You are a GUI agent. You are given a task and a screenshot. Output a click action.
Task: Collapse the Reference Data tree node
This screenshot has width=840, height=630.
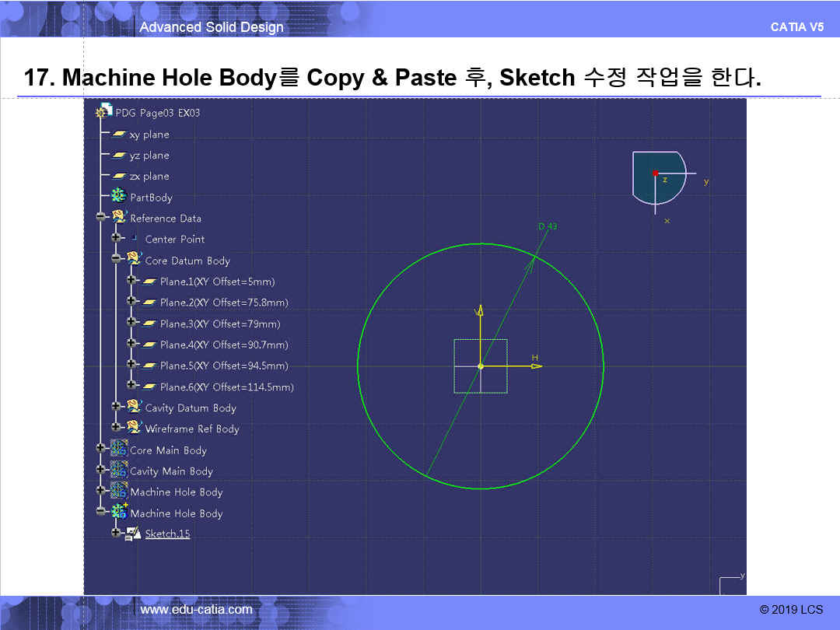point(101,218)
